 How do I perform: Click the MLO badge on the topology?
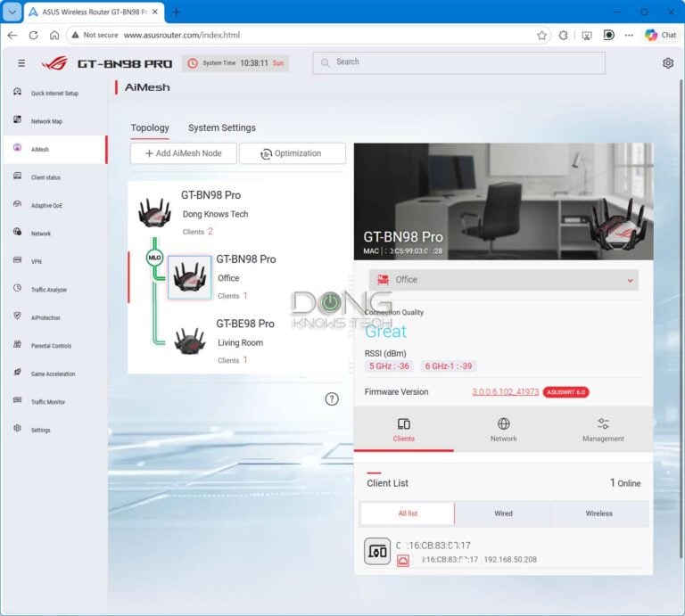pos(154,258)
